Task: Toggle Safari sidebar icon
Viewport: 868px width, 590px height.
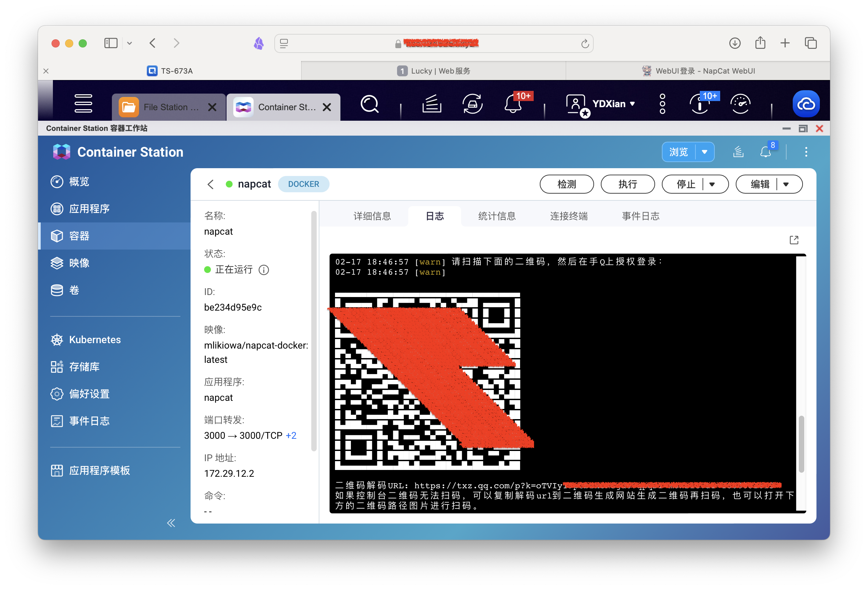Action: pos(111,43)
